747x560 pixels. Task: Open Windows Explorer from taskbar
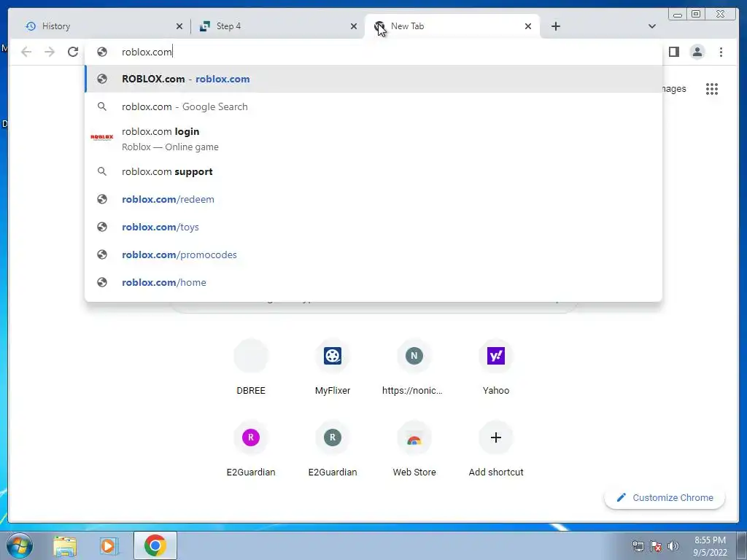pos(65,545)
